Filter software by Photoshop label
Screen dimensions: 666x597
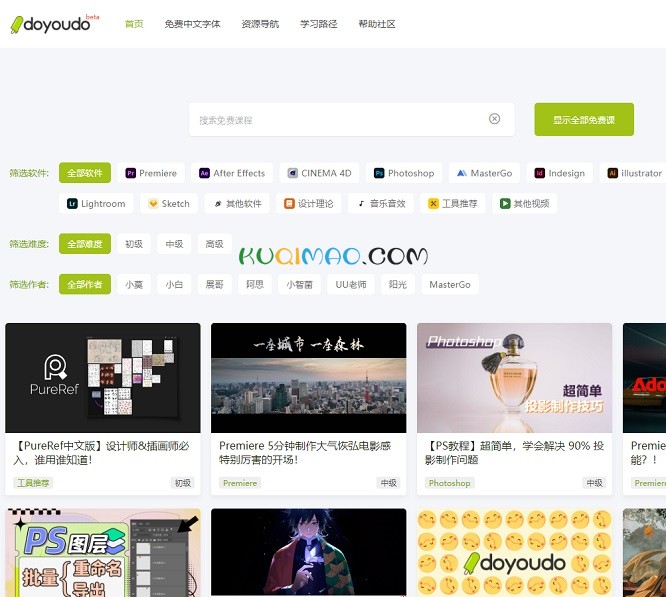411,173
